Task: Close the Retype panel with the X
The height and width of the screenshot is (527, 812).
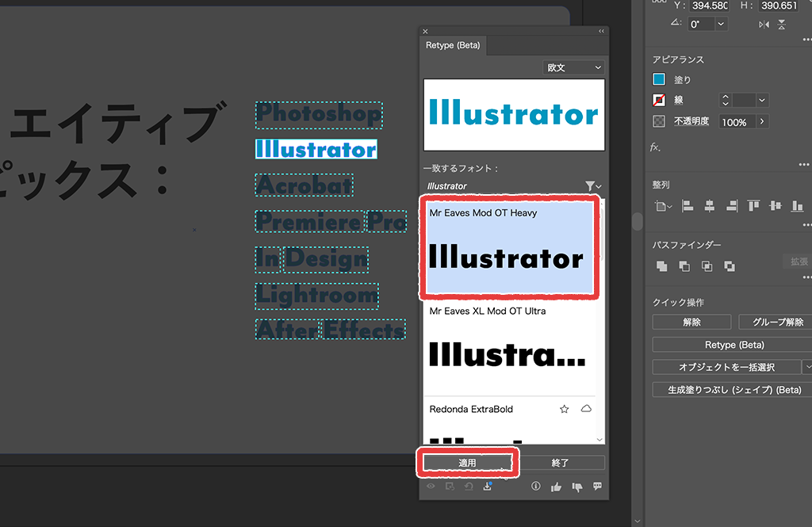Action: point(425,32)
